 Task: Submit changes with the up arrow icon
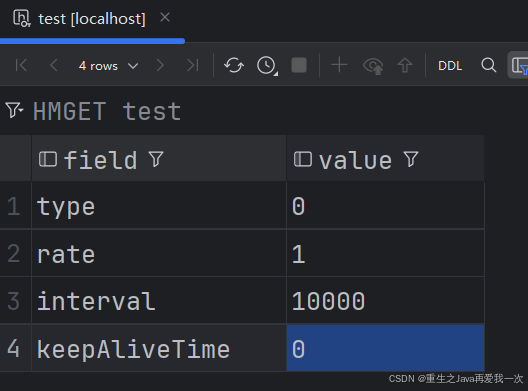[x=405, y=65]
